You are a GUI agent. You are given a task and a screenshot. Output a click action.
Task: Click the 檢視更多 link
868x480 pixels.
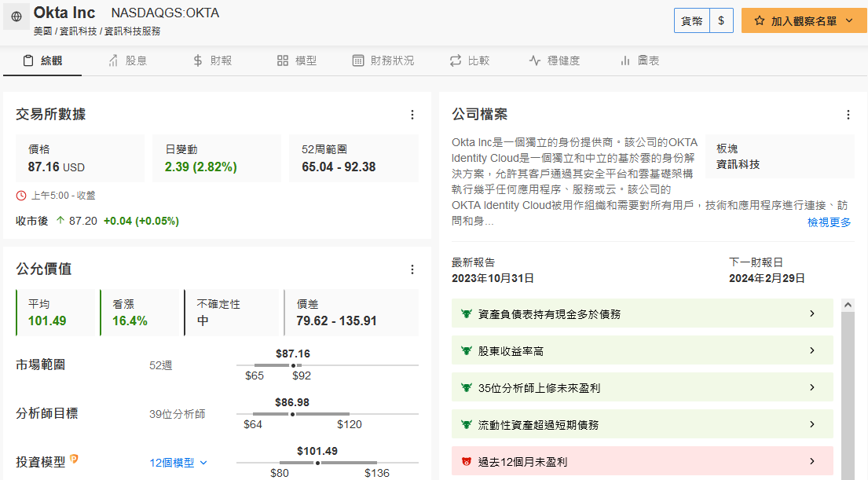830,222
